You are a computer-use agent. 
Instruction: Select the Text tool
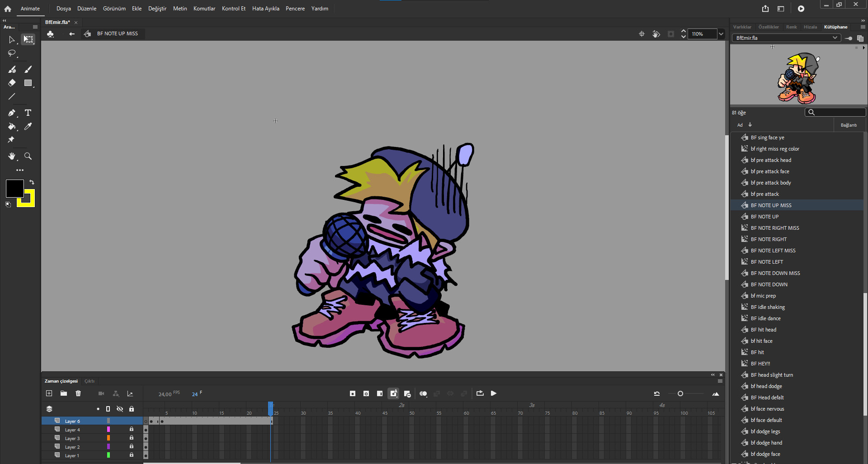(x=28, y=113)
